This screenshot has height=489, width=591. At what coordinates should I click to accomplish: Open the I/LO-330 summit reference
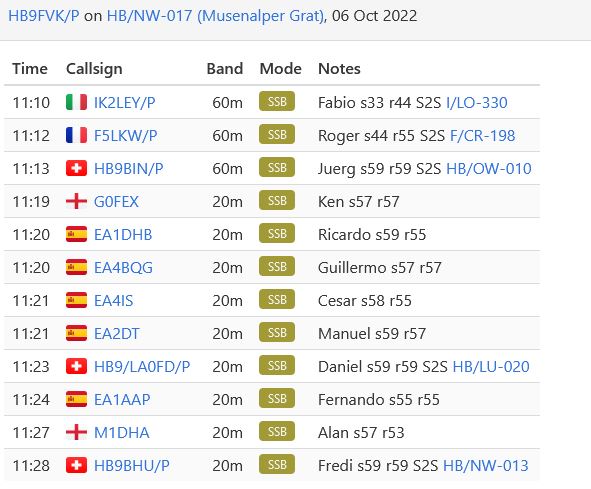(477, 103)
